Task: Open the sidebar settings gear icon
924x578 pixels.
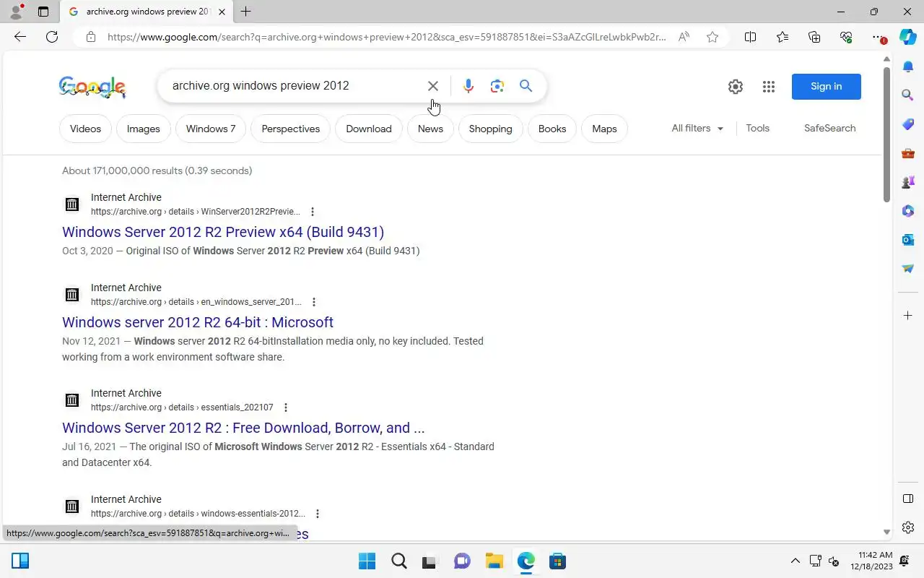Action: (908, 527)
